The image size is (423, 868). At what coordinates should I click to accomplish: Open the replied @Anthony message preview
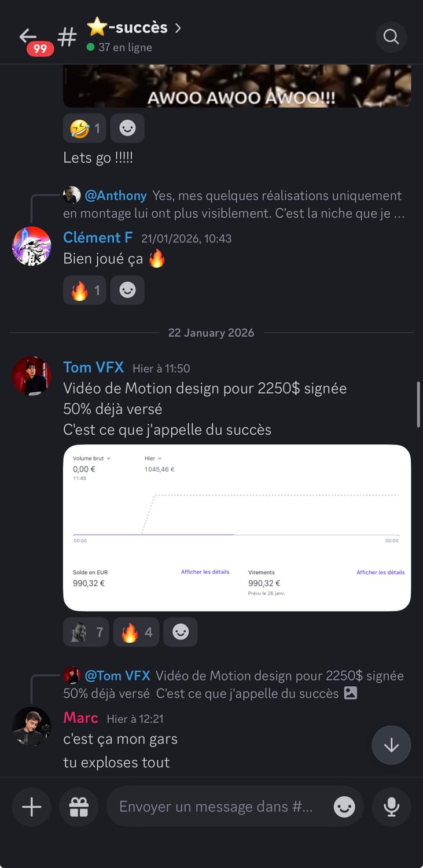coord(243,204)
